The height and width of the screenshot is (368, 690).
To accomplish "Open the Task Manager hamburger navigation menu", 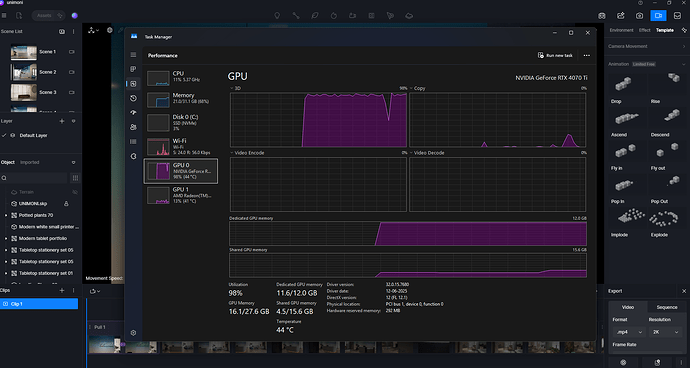I will click(x=133, y=55).
